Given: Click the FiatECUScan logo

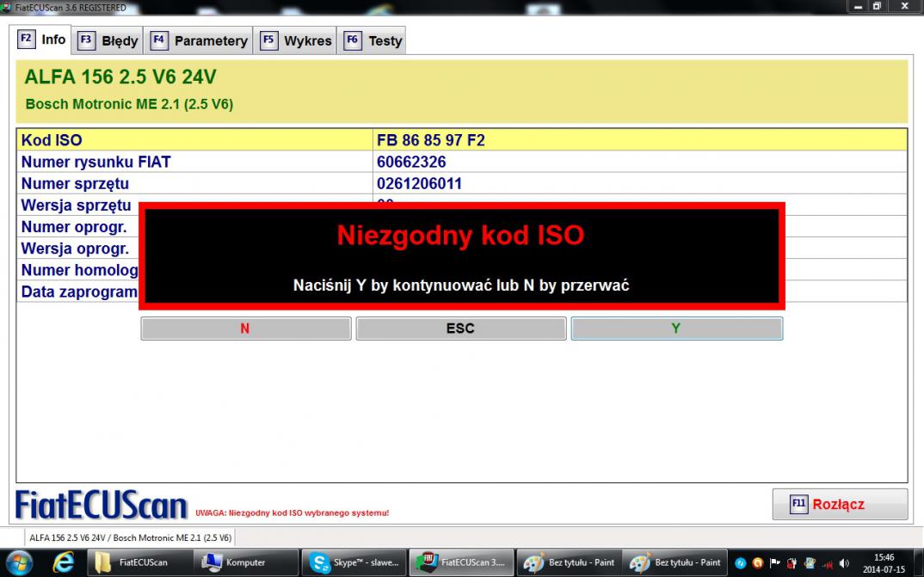Looking at the screenshot, I should pos(101,505).
